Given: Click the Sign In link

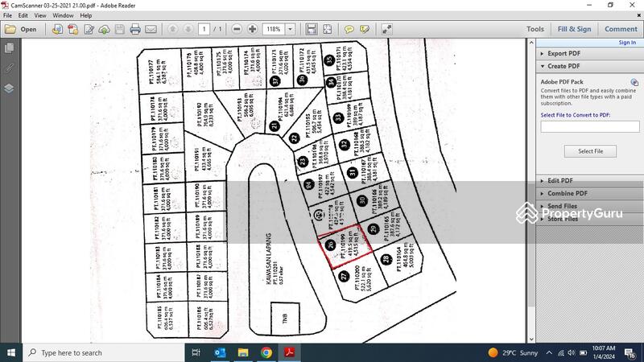Looking at the screenshot, I should point(626,43).
